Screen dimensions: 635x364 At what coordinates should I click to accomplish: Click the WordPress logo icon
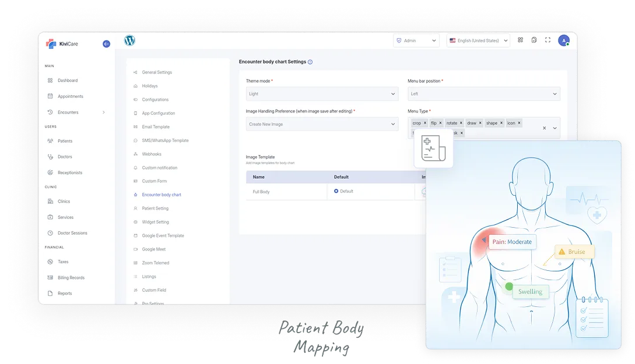click(x=129, y=40)
